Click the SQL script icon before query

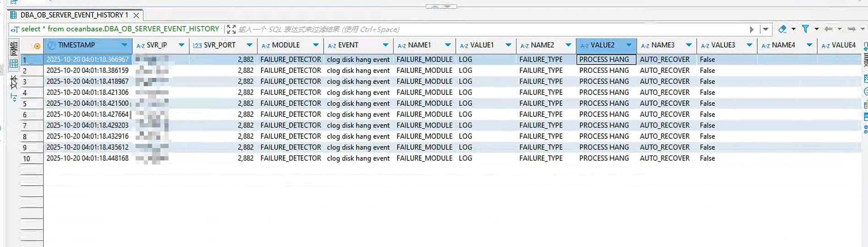[15, 29]
